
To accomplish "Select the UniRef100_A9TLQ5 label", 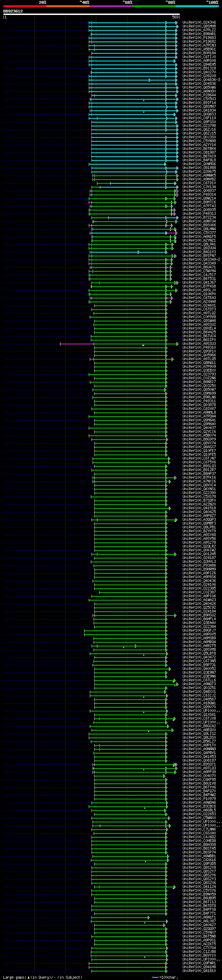I will pyautogui.click(x=199, y=359).
